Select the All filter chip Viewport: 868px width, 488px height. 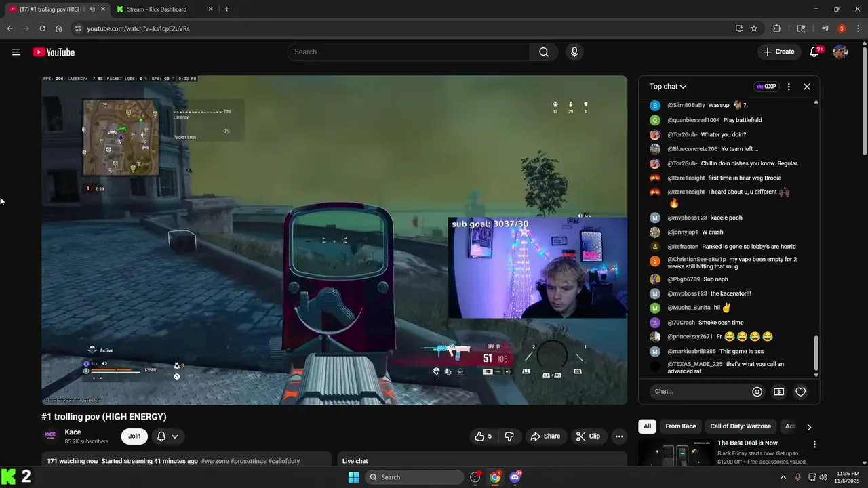click(647, 426)
